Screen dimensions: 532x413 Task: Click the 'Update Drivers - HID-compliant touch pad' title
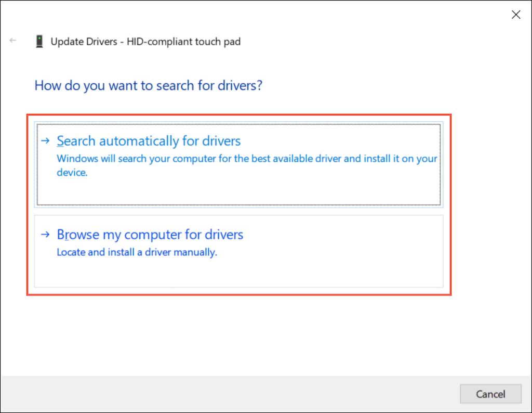click(145, 42)
